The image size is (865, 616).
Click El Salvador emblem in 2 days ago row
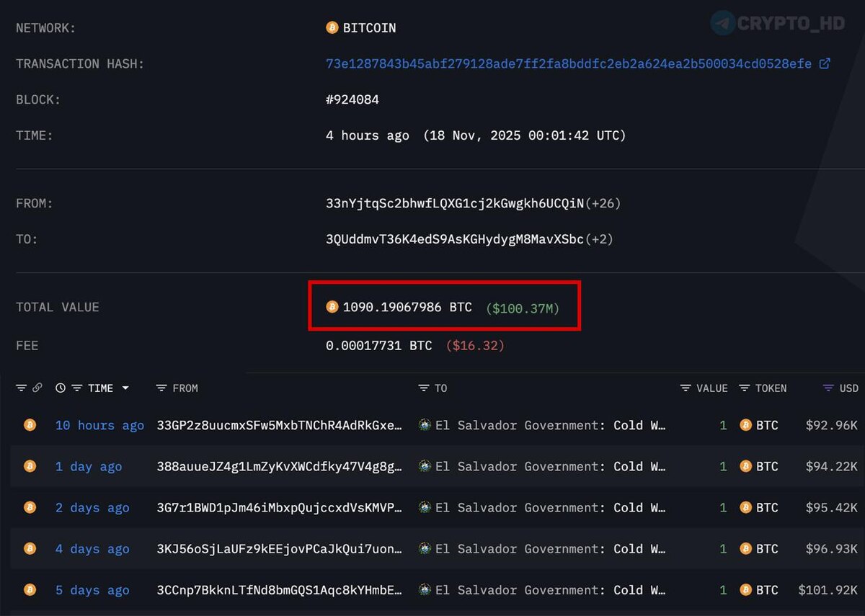[x=425, y=507]
